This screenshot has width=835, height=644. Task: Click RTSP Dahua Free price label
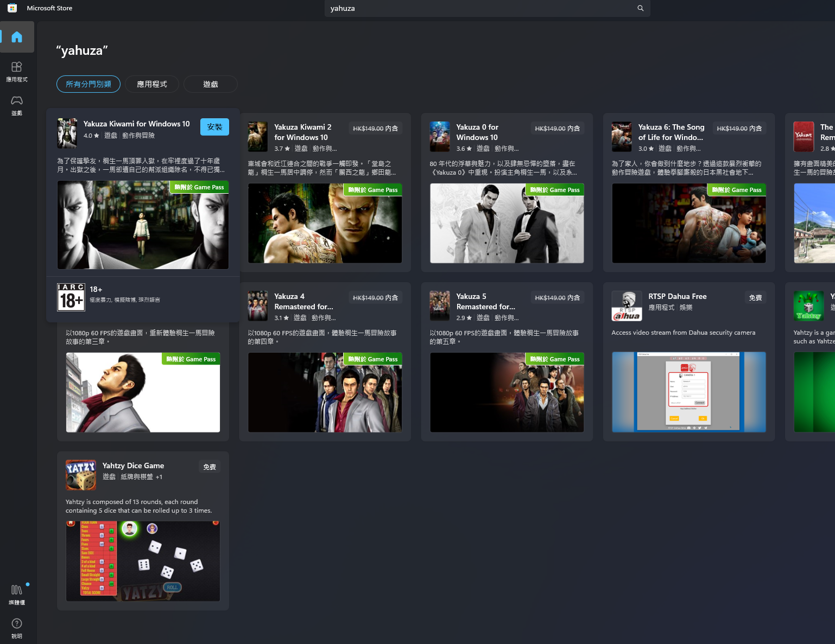755,298
